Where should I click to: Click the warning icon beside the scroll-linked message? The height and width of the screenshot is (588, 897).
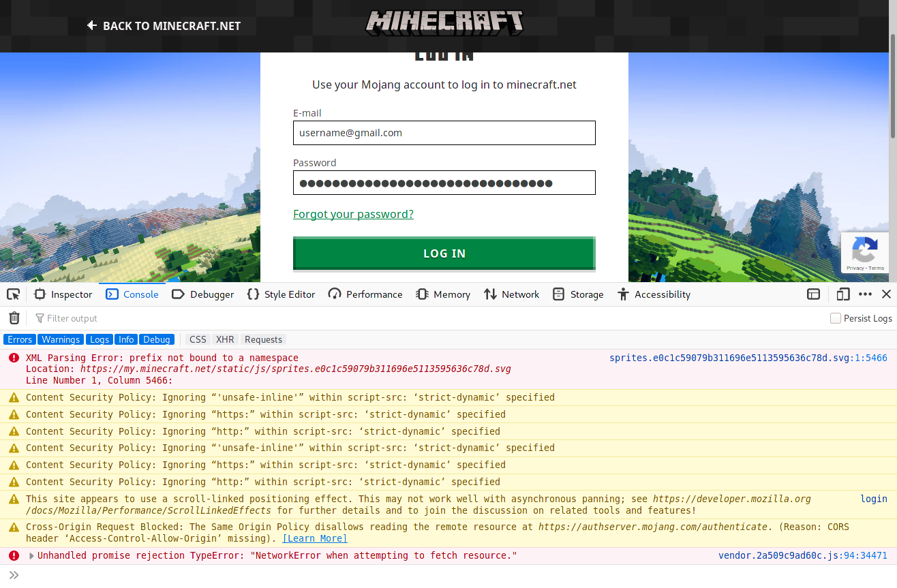click(14, 499)
